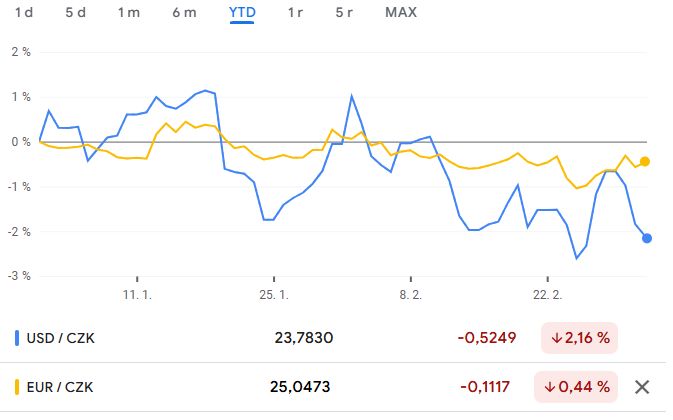
Task: Click the blue USD endpoint dot on chart
Action: click(x=647, y=238)
